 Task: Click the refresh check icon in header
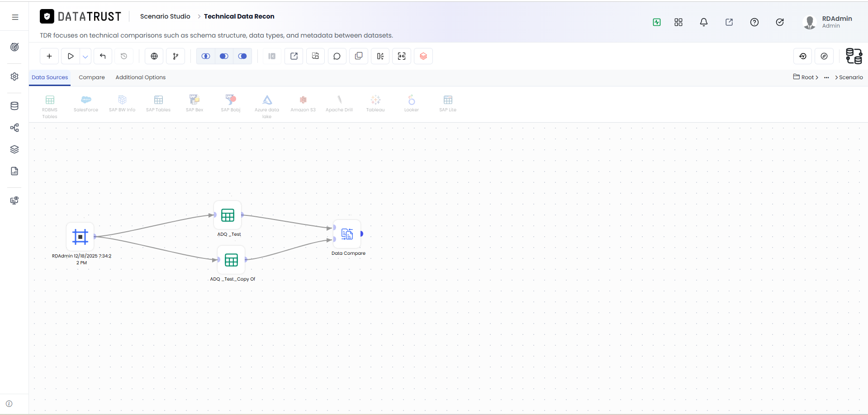tap(780, 22)
